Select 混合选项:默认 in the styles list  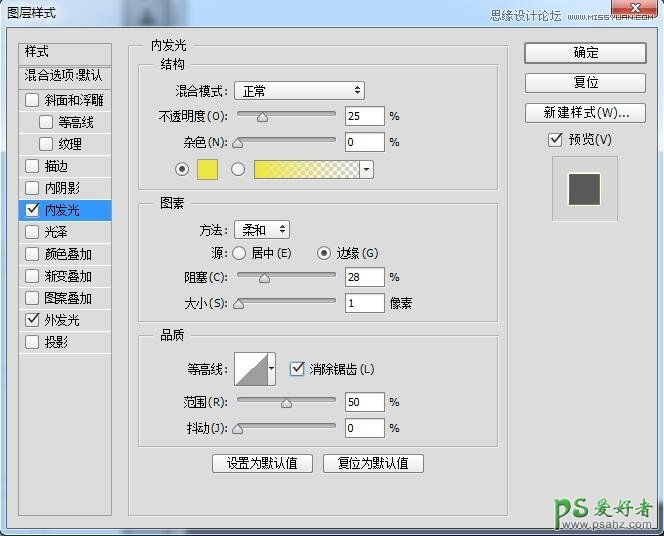click(x=65, y=76)
